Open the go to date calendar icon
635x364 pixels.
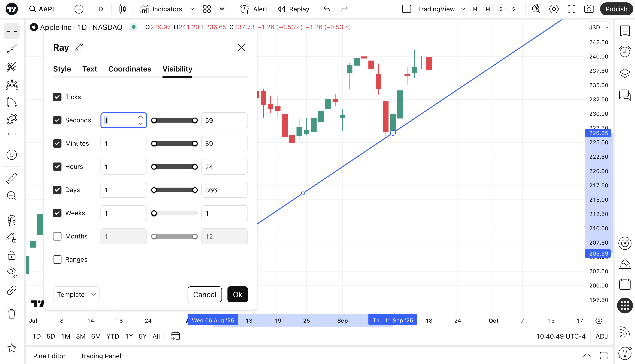[175, 336]
